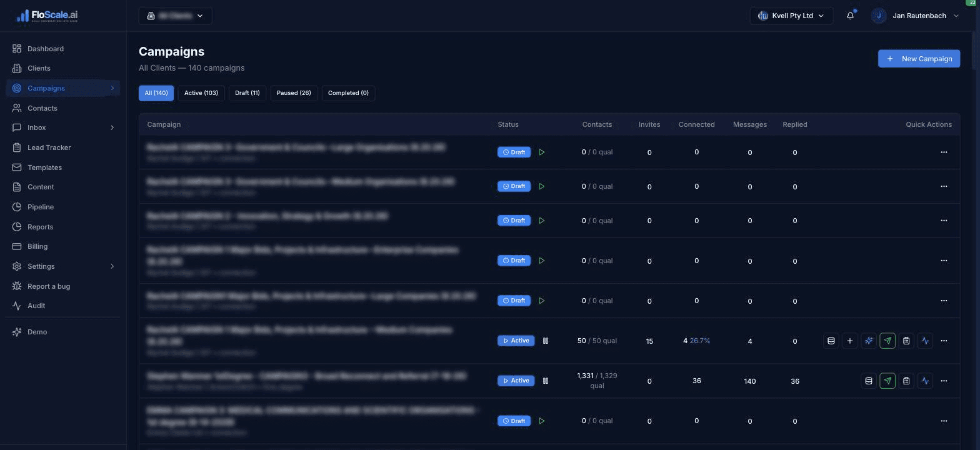Click the "All Clients — 140 campaigns" subtitle
The width and height of the screenshot is (980, 450).
[x=192, y=67]
